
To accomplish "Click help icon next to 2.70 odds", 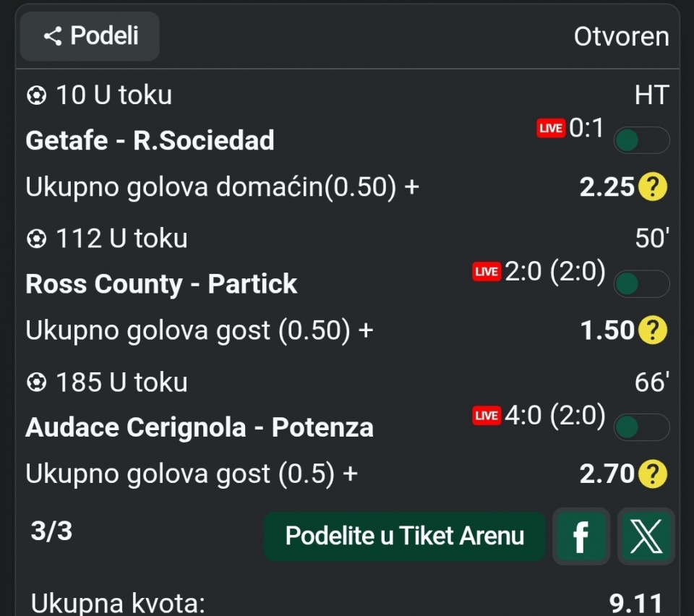I will [x=652, y=474].
